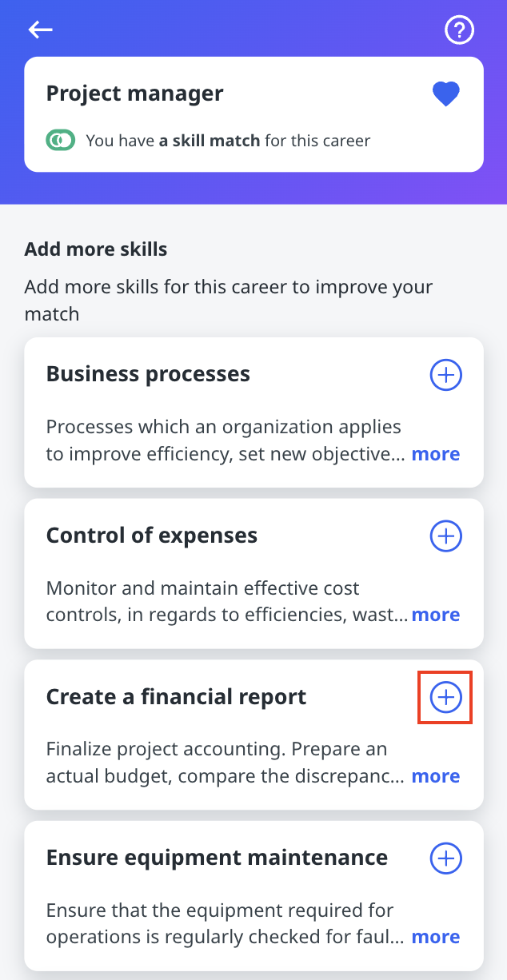Expand Business processes description with more
The width and height of the screenshot is (507, 980).
(436, 454)
